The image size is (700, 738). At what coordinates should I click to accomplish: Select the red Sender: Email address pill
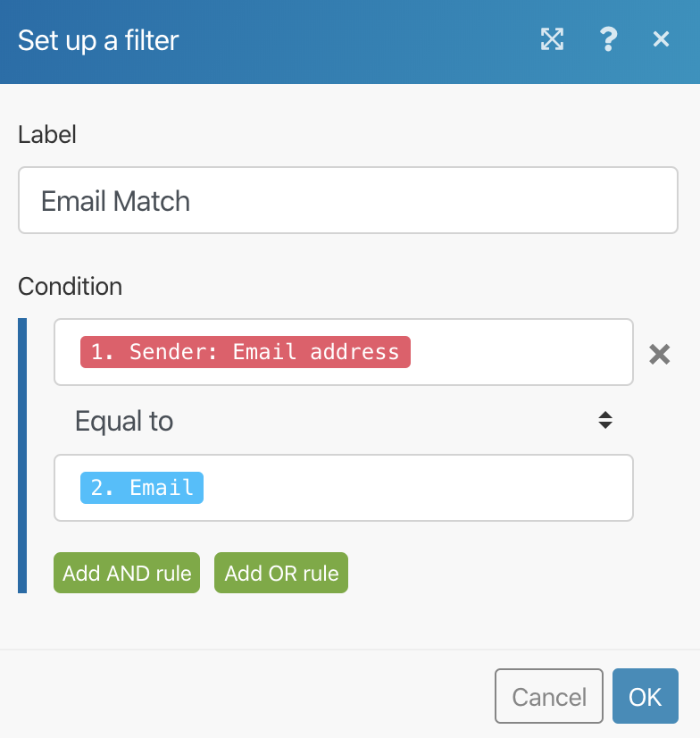click(246, 352)
